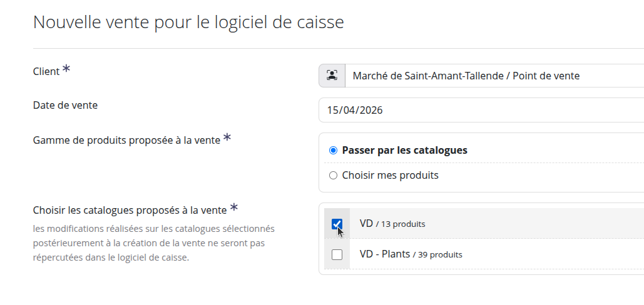
Task: Click the Date de vente label
Action: [x=65, y=106]
